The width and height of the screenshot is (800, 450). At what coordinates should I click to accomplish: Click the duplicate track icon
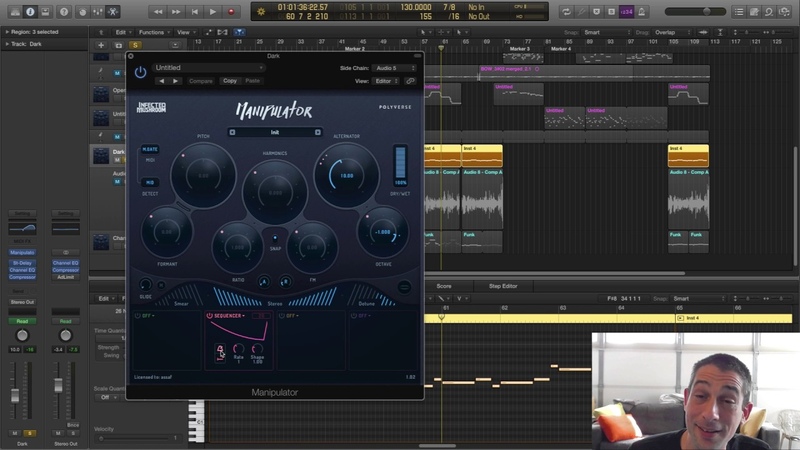118,45
